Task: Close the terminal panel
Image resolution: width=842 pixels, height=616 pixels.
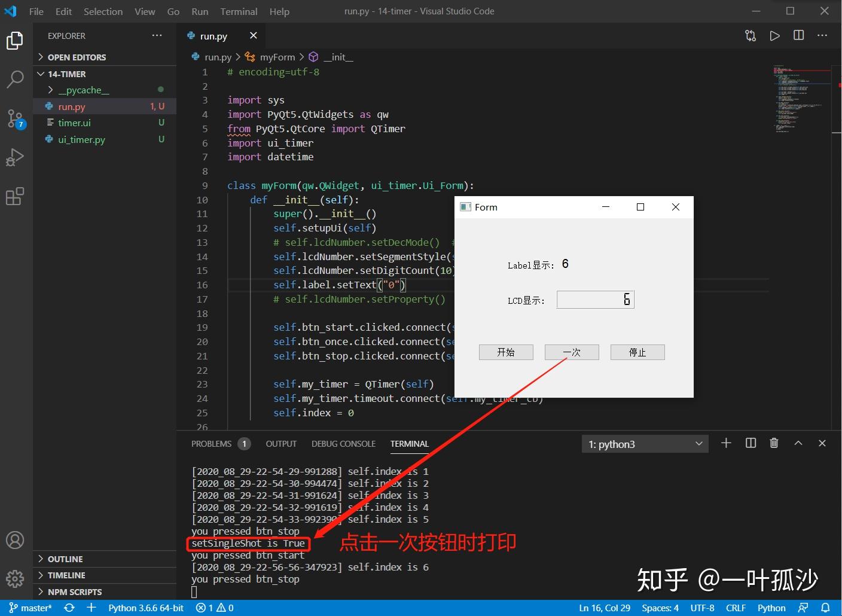Action: (x=822, y=443)
